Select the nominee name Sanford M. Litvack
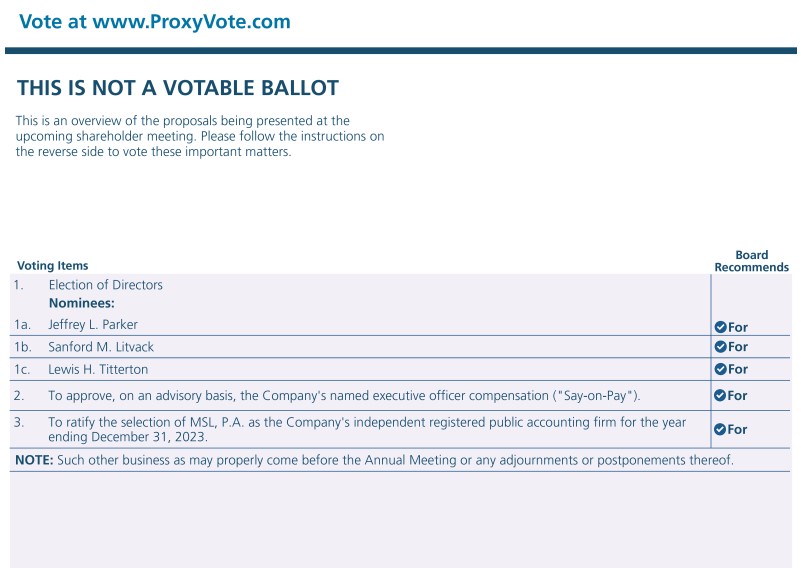 101,347
